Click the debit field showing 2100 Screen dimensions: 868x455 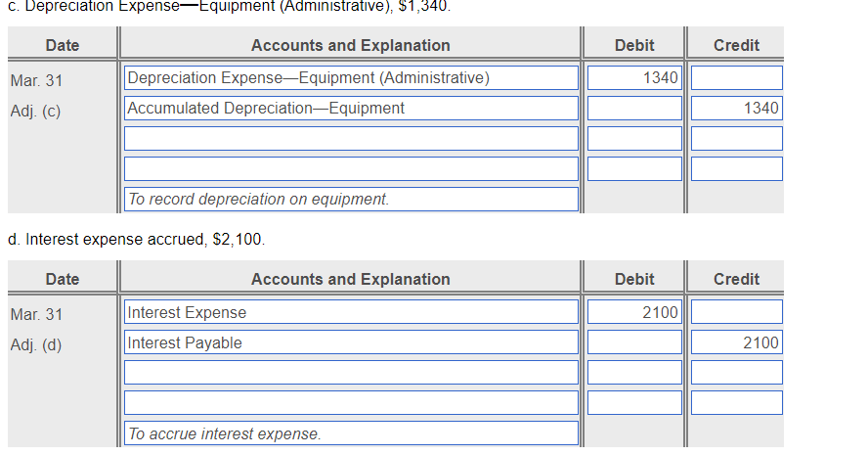(634, 312)
